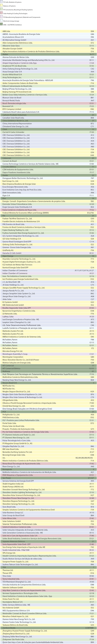The width and height of the screenshot is (97, 644).
Task: Select the 'Alubar' exhibitor row
Action: [x=48, y=54]
